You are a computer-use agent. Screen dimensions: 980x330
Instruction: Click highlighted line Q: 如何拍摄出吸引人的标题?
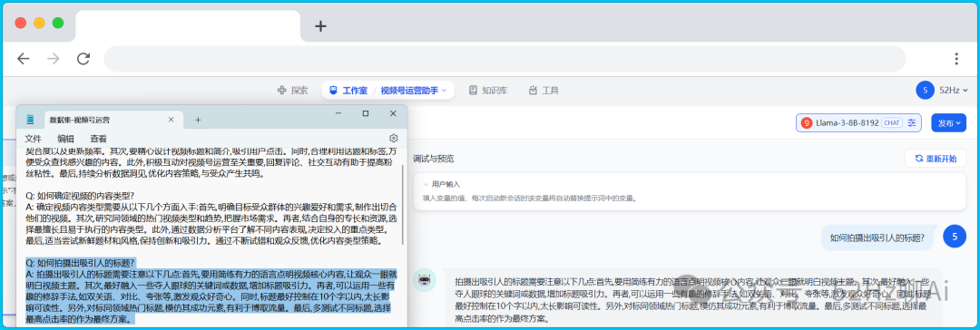(x=81, y=262)
